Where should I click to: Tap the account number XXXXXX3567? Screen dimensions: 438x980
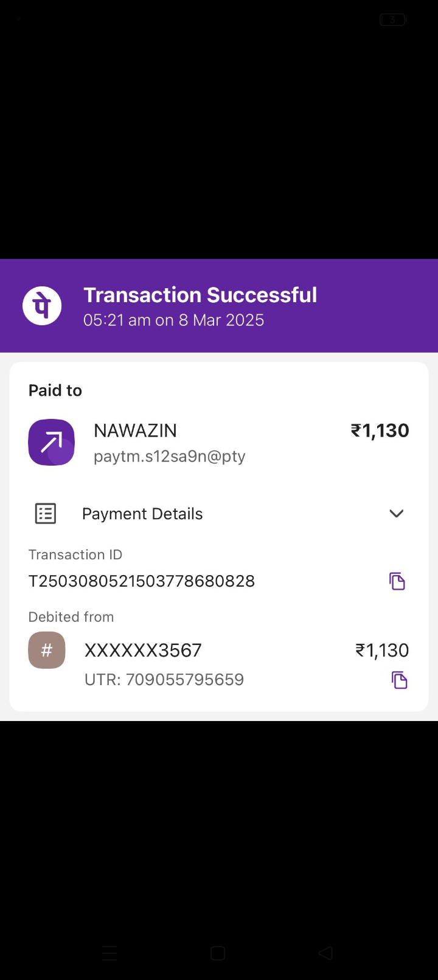coord(143,650)
